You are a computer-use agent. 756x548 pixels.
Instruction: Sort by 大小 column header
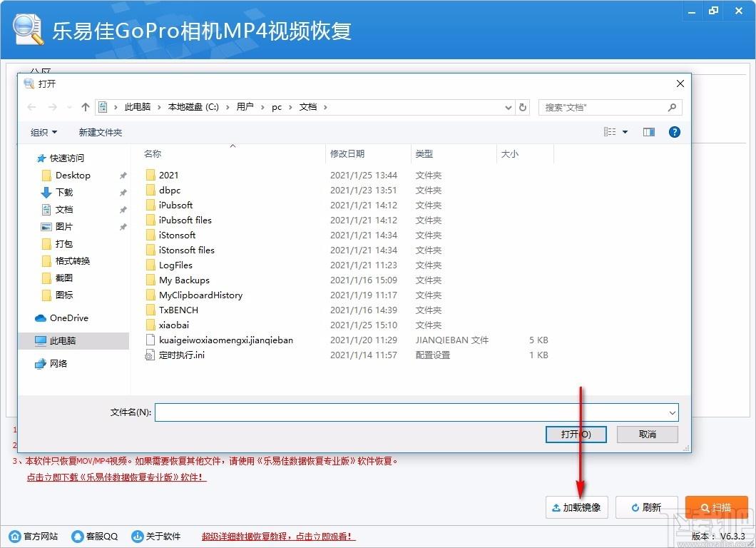(510, 154)
